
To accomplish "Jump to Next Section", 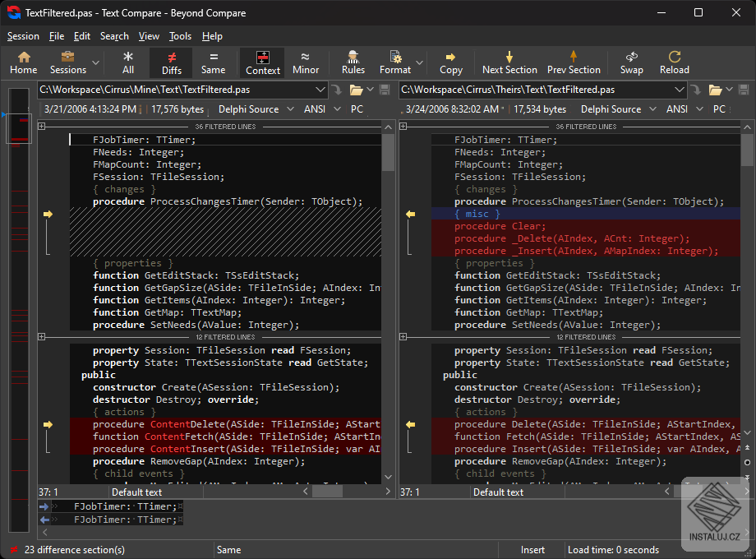I will coord(509,62).
